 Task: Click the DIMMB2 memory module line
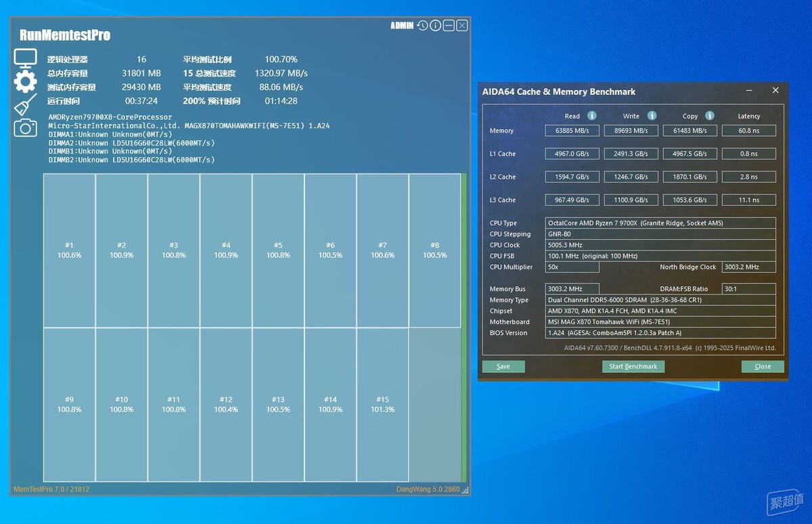[132, 160]
